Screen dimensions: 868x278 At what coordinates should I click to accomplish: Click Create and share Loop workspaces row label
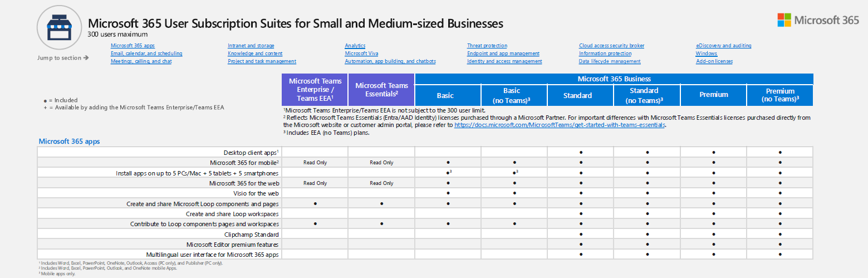pyautogui.click(x=232, y=214)
